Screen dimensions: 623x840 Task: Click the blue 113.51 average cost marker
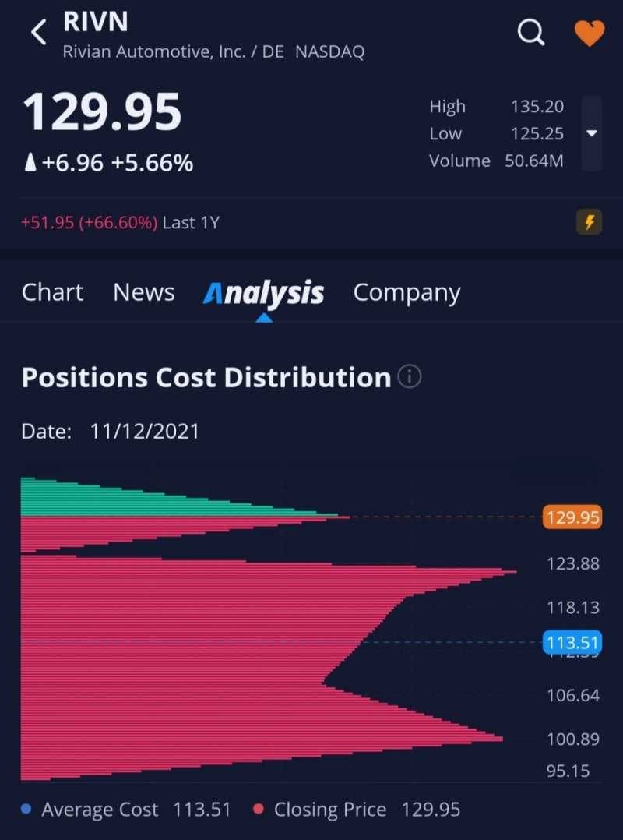tap(572, 642)
